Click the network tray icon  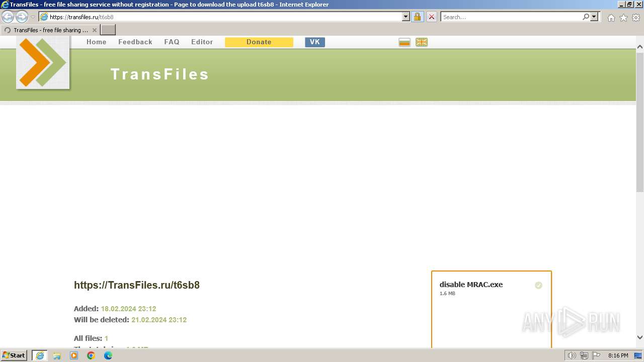coord(584,355)
